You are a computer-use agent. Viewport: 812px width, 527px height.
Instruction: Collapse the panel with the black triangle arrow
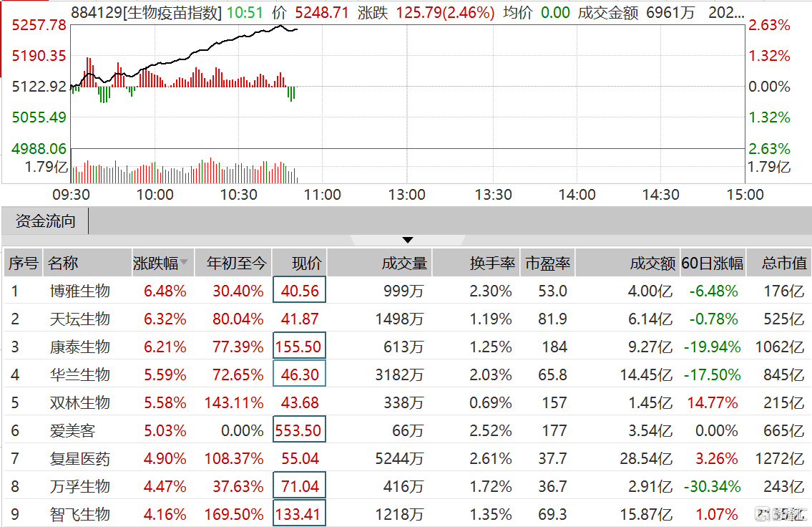point(408,240)
